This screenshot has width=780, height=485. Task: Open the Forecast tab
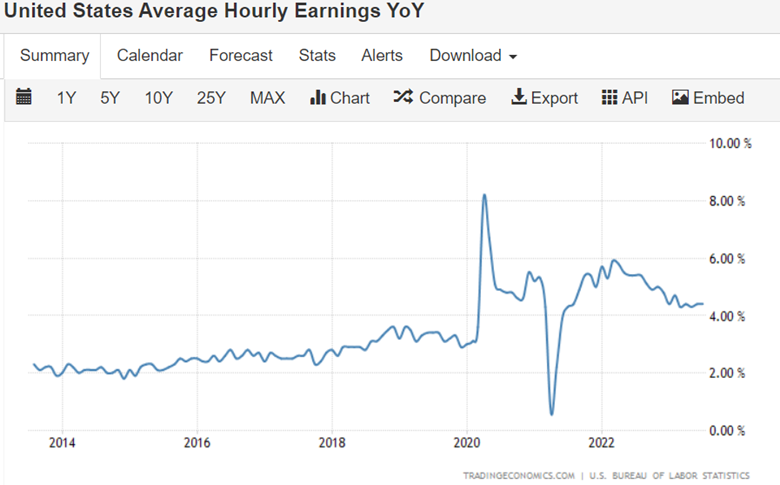tap(241, 55)
